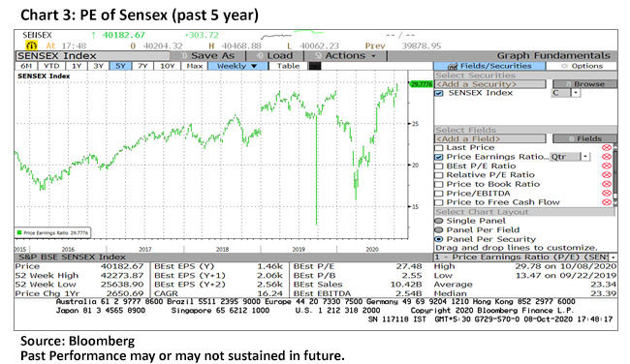Click the Low 13.47 on 09/22/2019 value

click(566, 276)
